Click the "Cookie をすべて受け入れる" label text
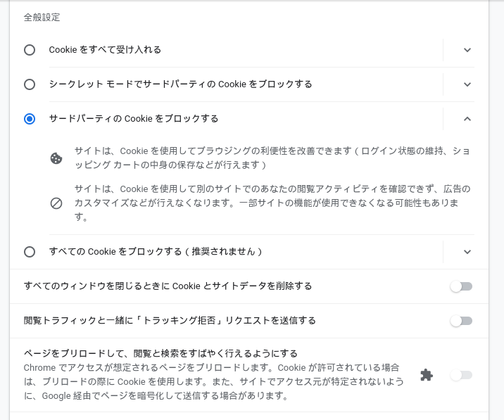Viewport: 504px width, 420px height. pos(105,50)
